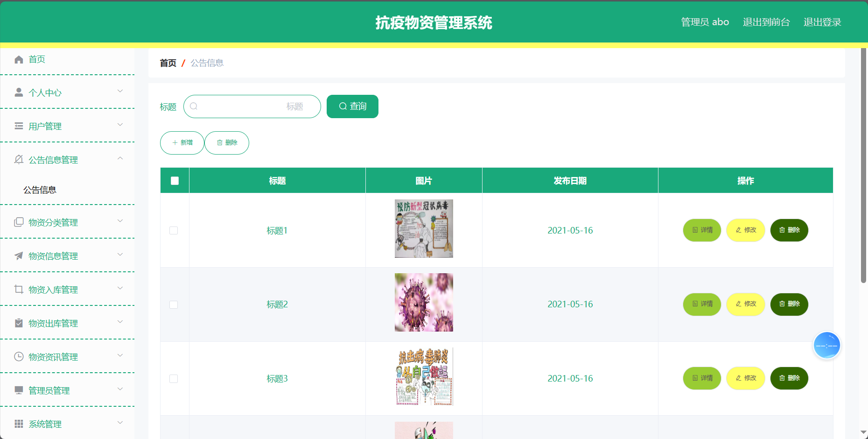
Task: Click the 查询 search button
Action: [x=352, y=106]
